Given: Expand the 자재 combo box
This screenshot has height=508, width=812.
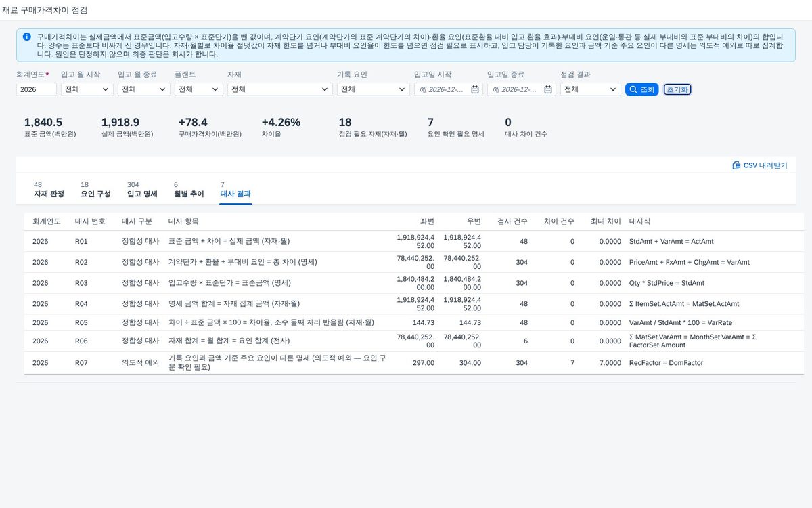Looking at the screenshot, I should [325, 89].
